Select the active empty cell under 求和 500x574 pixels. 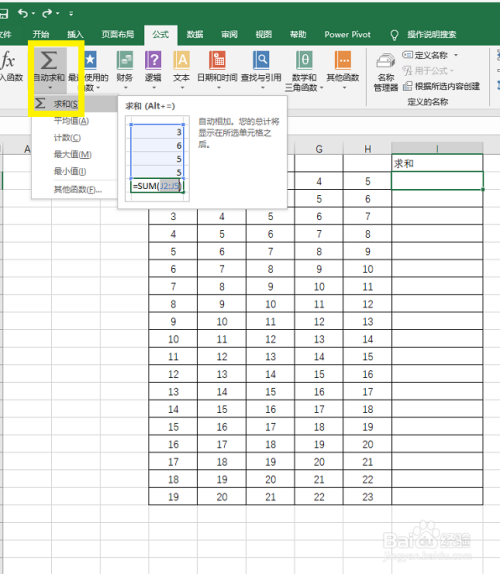click(x=437, y=181)
